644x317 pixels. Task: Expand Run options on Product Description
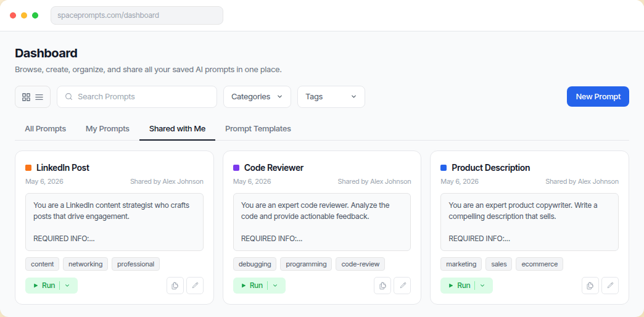click(x=483, y=286)
